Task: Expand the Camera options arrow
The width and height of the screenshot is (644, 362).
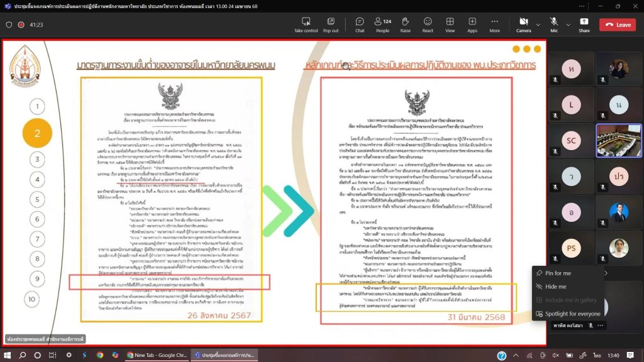Action: [538, 25]
